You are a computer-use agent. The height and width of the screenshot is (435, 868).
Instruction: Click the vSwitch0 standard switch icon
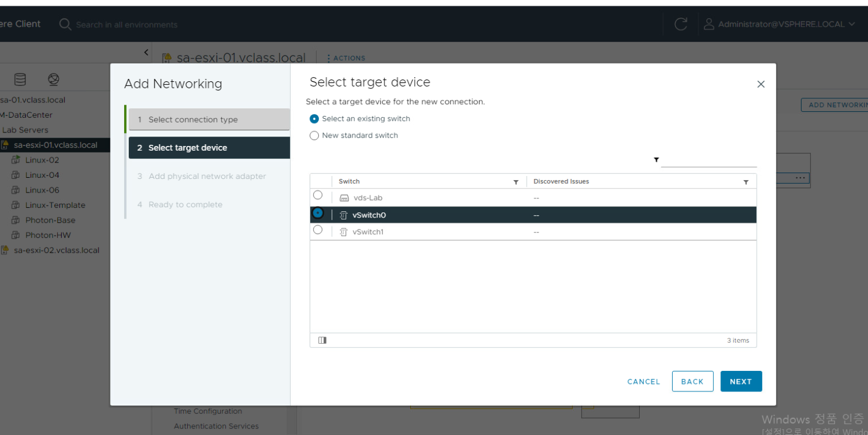344,215
